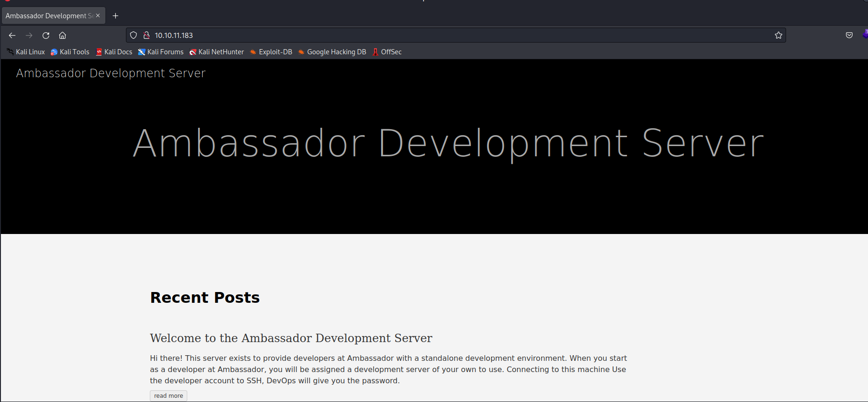
Task: Open the Kali Docs bookmark
Action: (114, 52)
